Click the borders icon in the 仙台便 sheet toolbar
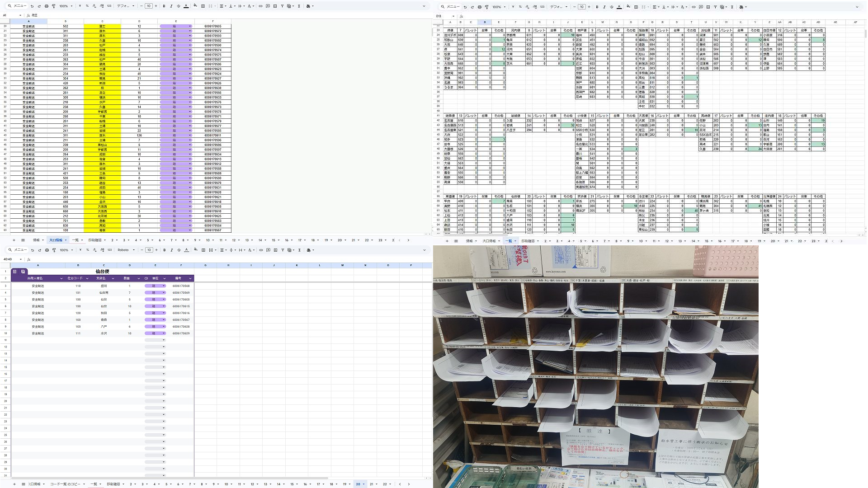This screenshot has height=488, width=868. click(203, 250)
